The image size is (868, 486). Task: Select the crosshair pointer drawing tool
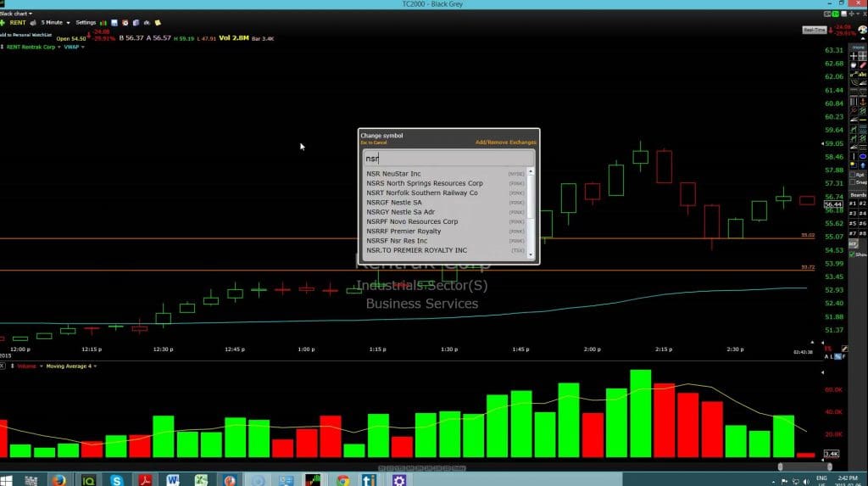point(854,56)
